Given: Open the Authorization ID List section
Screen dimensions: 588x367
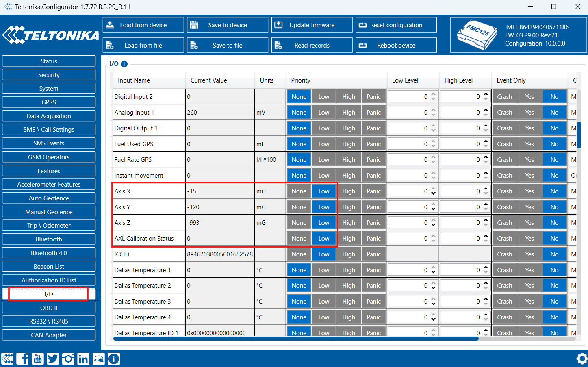Looking at the screenshot, I should coord(49,280).
